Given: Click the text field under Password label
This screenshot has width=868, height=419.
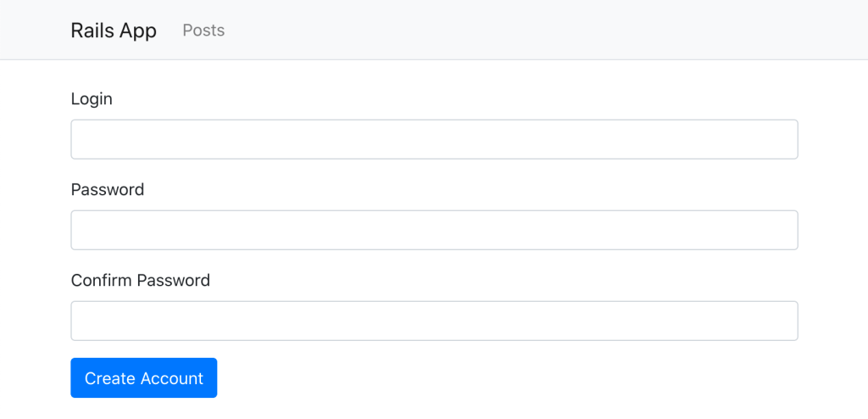Looking at the screenshot, I should click(434, 230).
